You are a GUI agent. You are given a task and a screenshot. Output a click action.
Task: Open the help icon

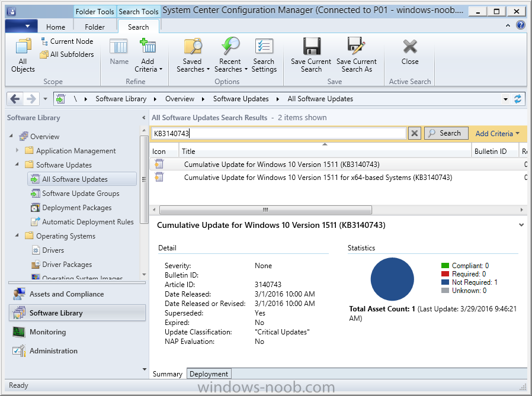(x=521, y=25)
